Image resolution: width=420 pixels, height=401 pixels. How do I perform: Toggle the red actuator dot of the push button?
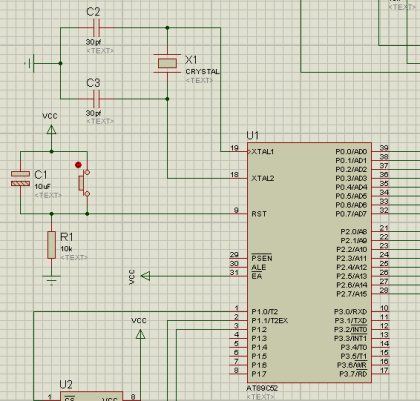(x=78, y=165)
